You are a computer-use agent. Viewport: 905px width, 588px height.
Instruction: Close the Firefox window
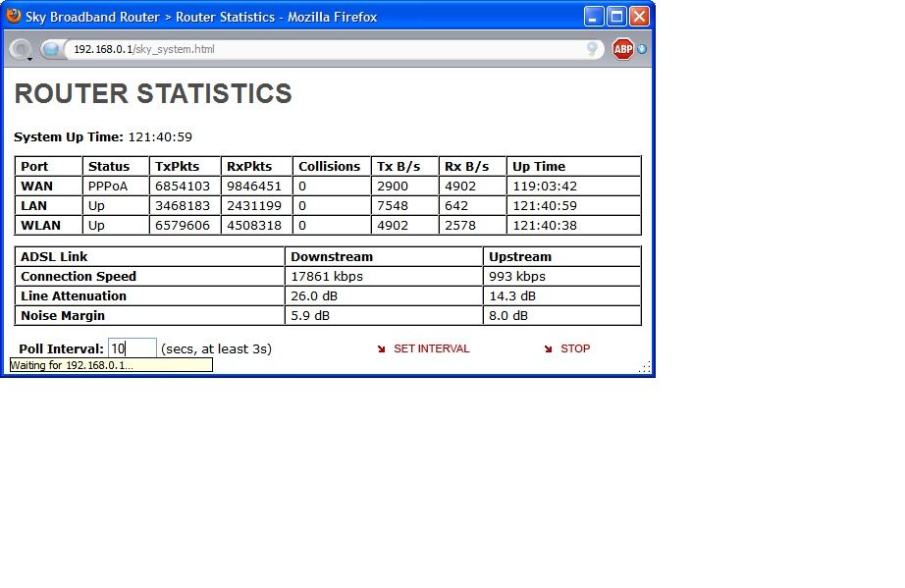tap(639, 17)
